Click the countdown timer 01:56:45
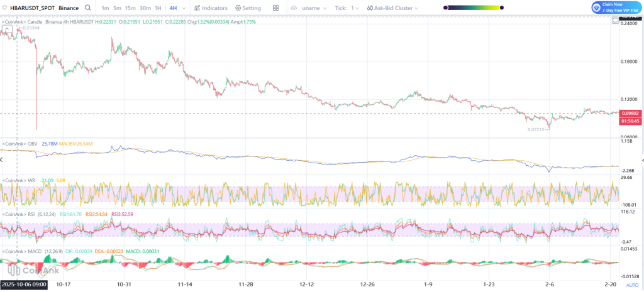 tap(630, 121)
